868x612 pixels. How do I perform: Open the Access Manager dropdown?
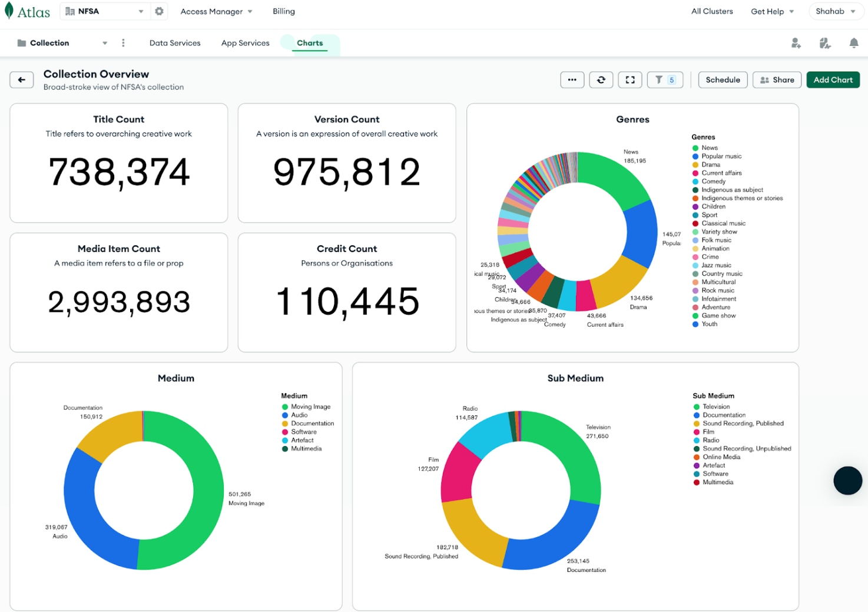216,11
